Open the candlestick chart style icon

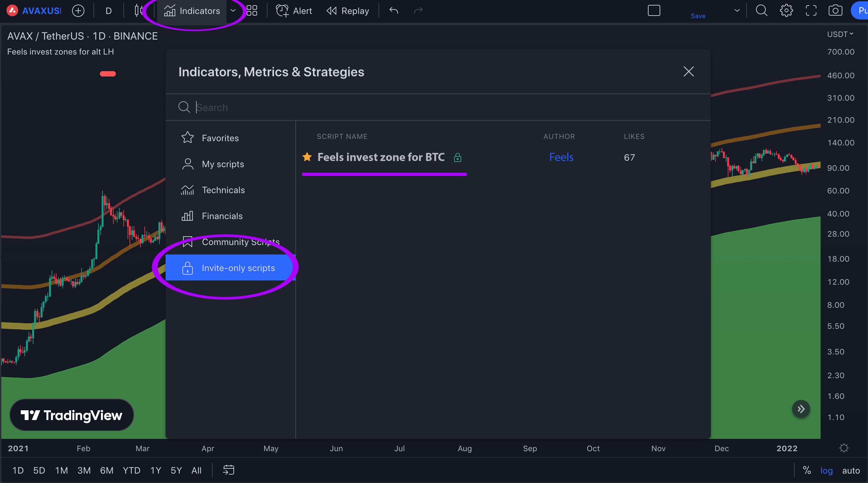139,11
